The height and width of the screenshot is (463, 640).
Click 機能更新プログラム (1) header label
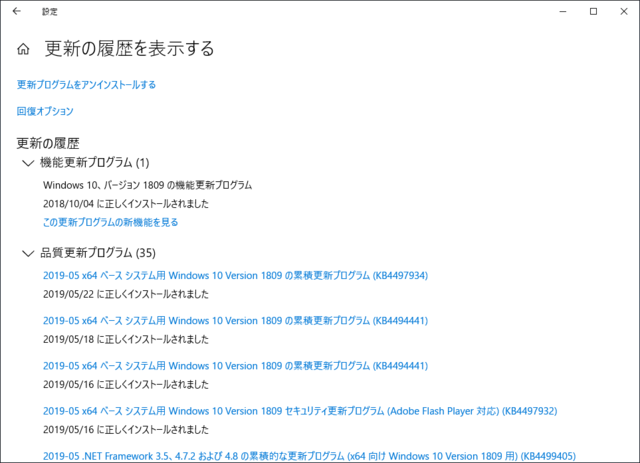coord(95,163)
